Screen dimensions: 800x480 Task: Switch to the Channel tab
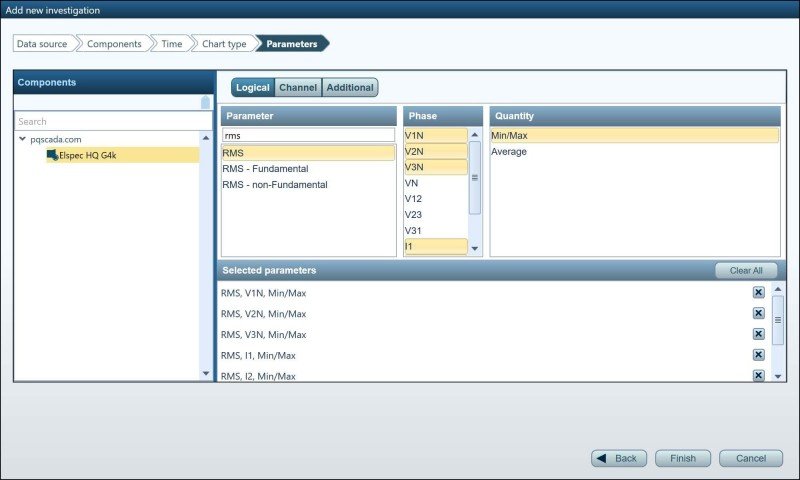click(x=298, y=87)
